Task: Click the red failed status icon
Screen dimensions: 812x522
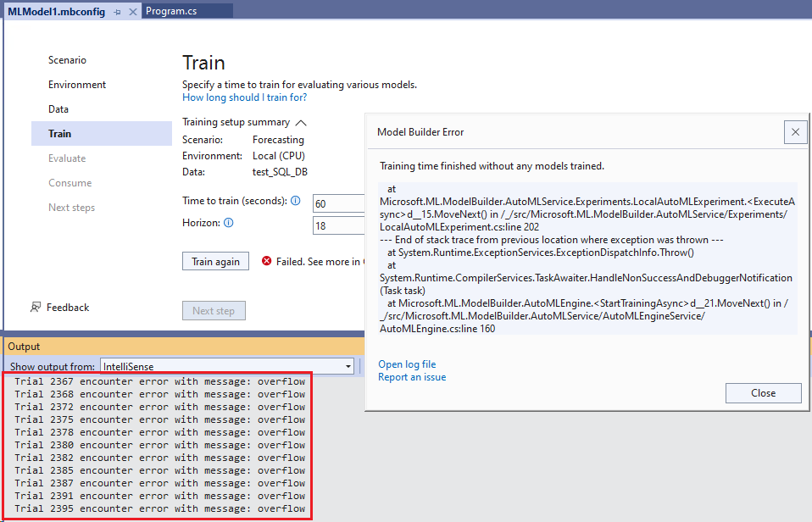Action: pyautogui.click(x=267, y=261)
